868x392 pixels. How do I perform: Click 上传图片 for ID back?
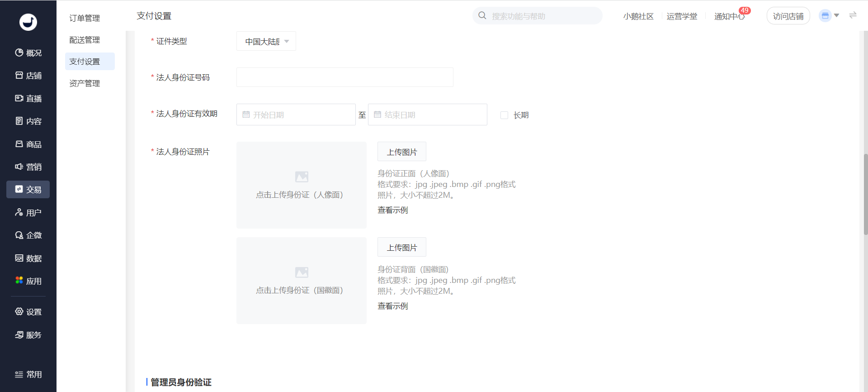tap(402, 247)
